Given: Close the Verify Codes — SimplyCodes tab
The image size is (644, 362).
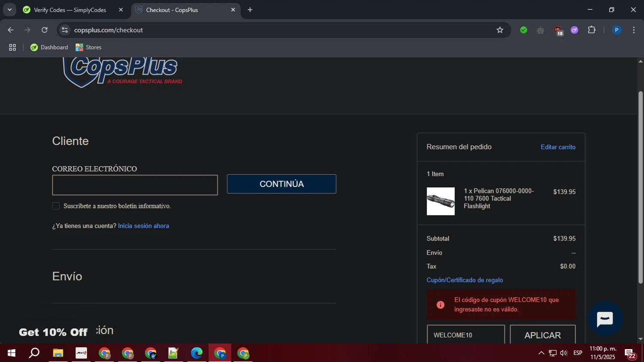Looking at the screenshot, I should coord(121,10).
